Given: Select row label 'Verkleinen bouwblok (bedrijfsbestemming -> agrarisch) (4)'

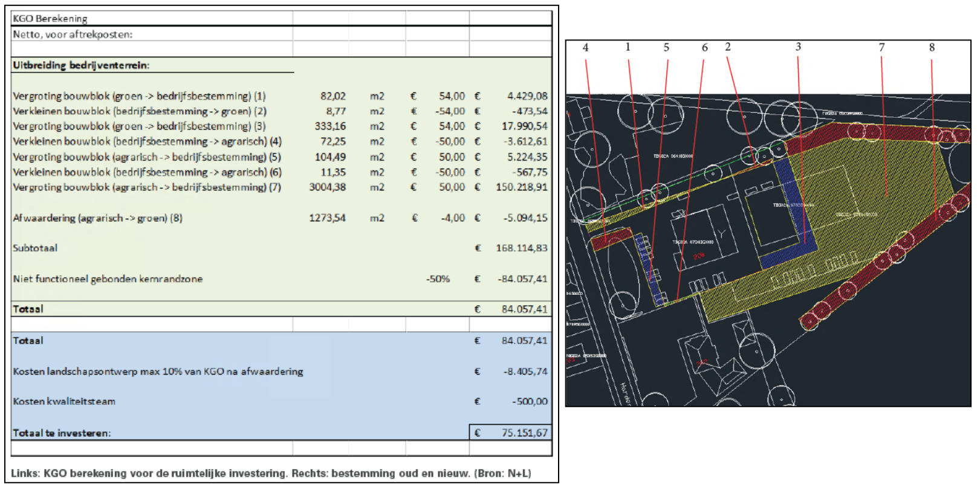Looking at the screenshot, I should pos(147,141).
